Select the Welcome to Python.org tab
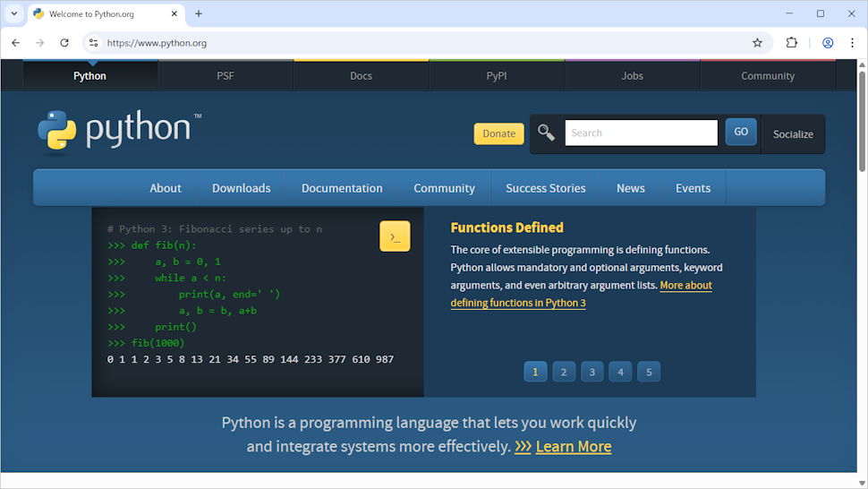The width and height of the screenshot is (868, 489). pyautogui.click(x=106, y=13)
